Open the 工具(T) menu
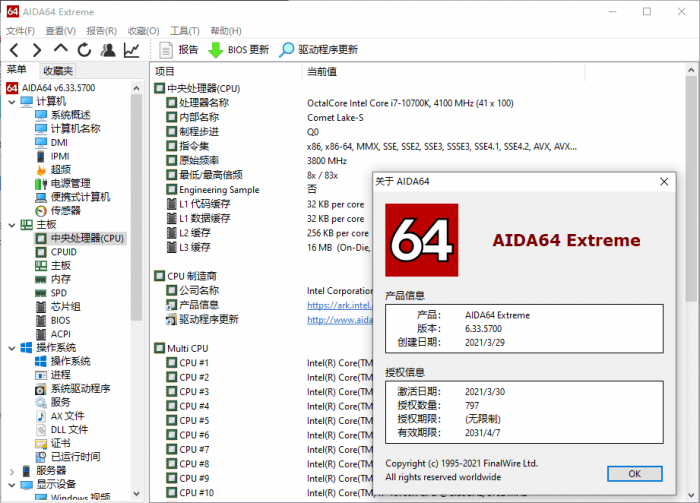This screenshot has width=700, height=503. pyautogui.click(x=185, y=31)
